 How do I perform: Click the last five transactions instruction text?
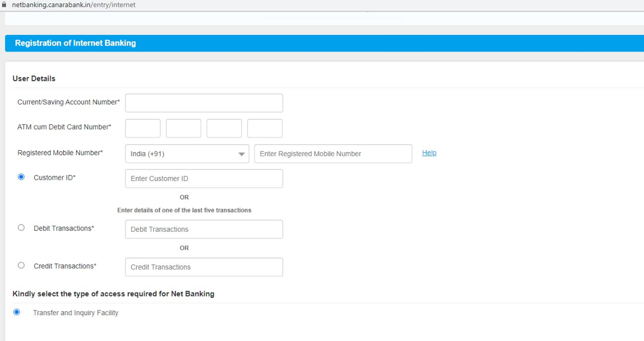click(x=184, y=210)
